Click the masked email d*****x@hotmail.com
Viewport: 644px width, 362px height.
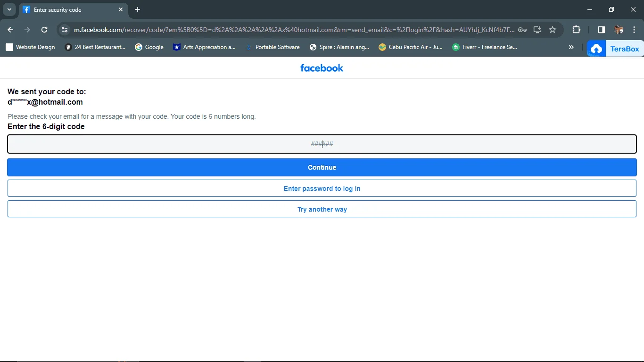tap(45, 102)
